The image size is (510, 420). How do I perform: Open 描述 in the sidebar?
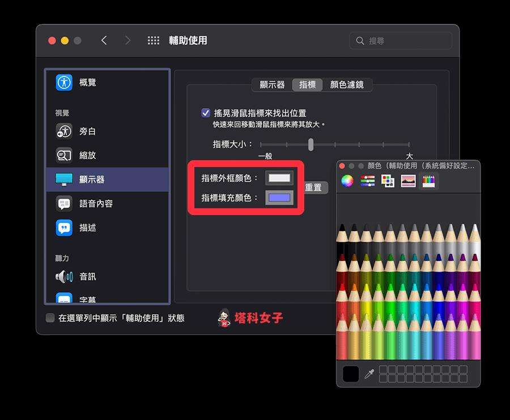(107, 228)
